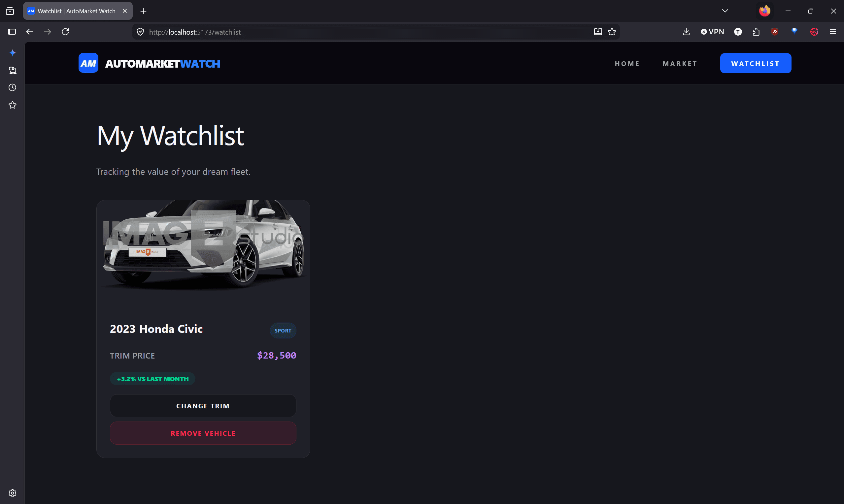Click the Change Trim button

pyautogui.click(x=203, y=405)
